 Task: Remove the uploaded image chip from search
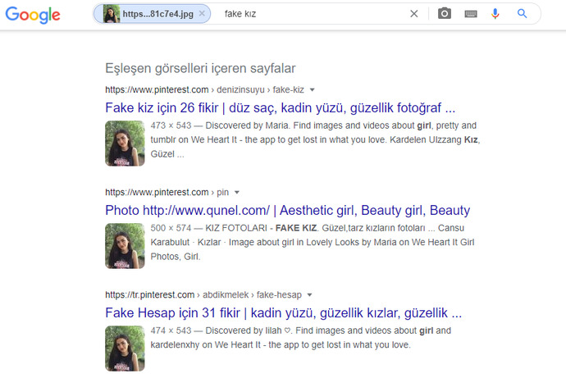202,14
